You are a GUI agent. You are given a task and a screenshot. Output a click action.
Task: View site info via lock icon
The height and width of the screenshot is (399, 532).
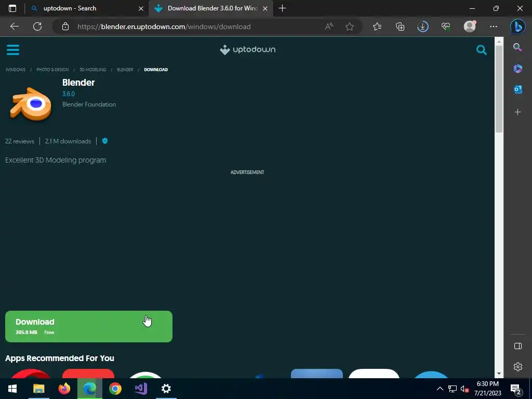pyautogui.click(x=65, y=26)
